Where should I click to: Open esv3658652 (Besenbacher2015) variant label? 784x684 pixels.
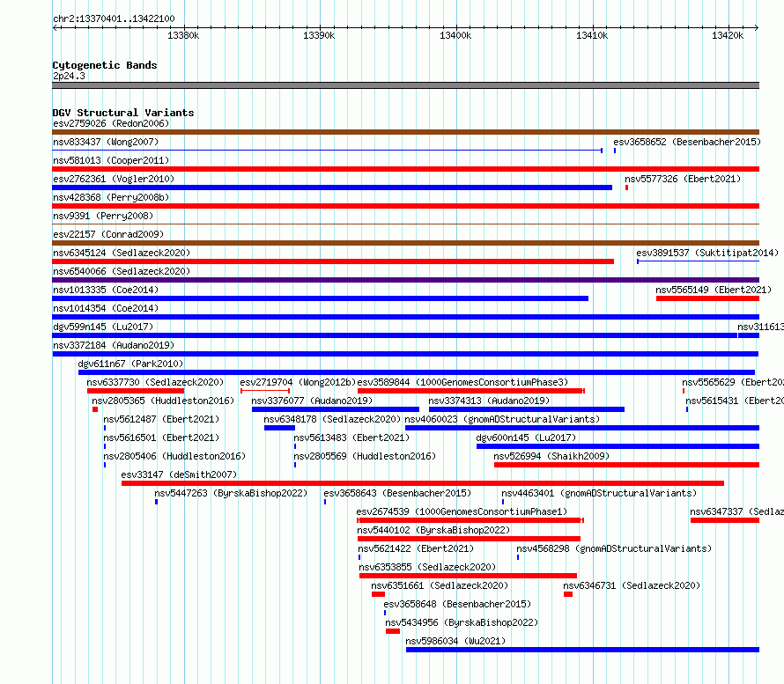tap(687, 142)
